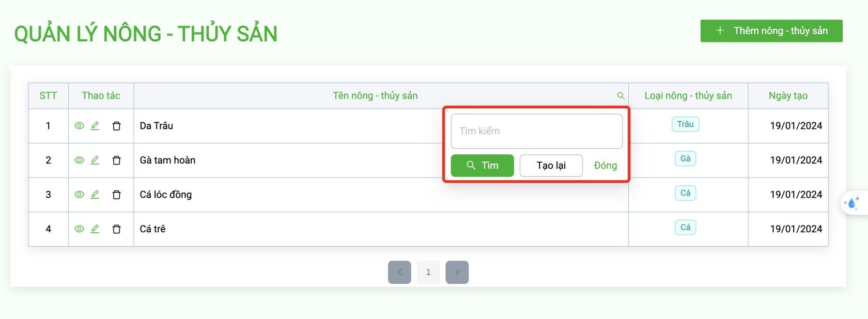Open search filter icon in Tên nông - thủy sản header

tap(621, 96)
